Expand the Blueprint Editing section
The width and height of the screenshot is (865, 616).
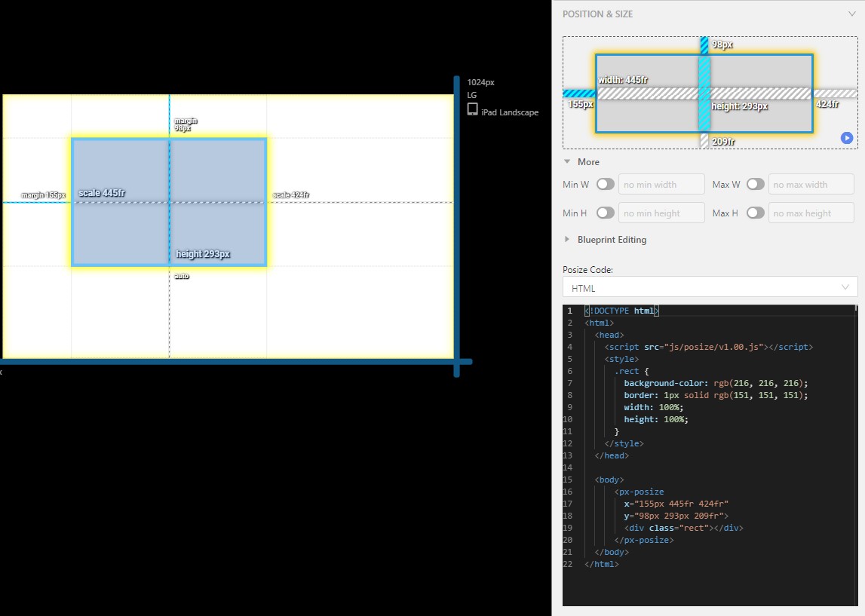566,239
